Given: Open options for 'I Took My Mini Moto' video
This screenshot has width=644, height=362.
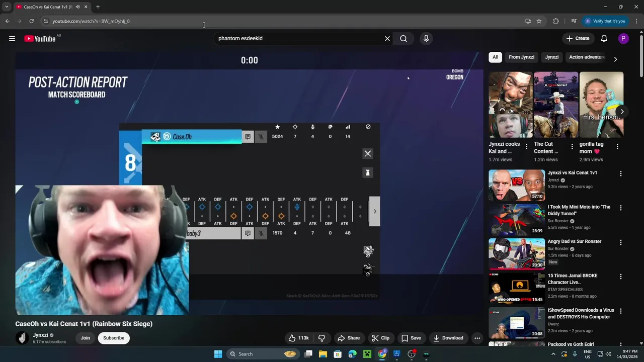Looking at the screenshot, I should point(620,208).
